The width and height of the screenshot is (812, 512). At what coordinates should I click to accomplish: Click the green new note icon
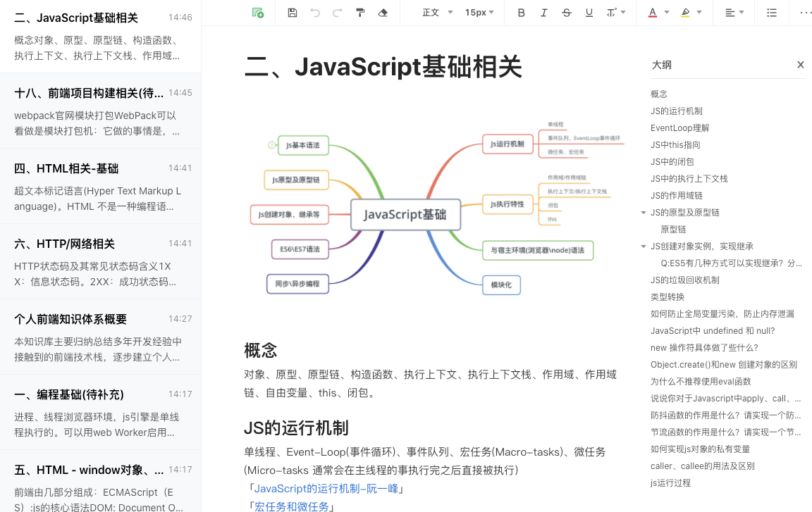257,13
